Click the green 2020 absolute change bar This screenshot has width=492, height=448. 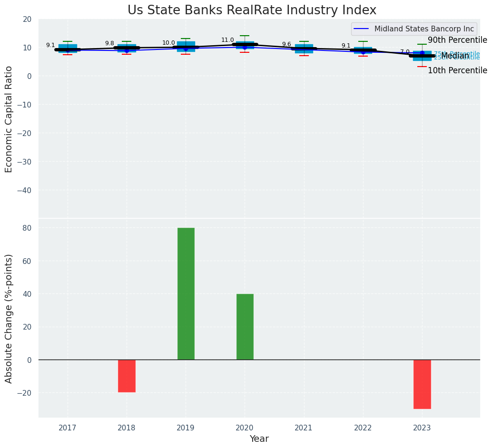click(245, 327)
